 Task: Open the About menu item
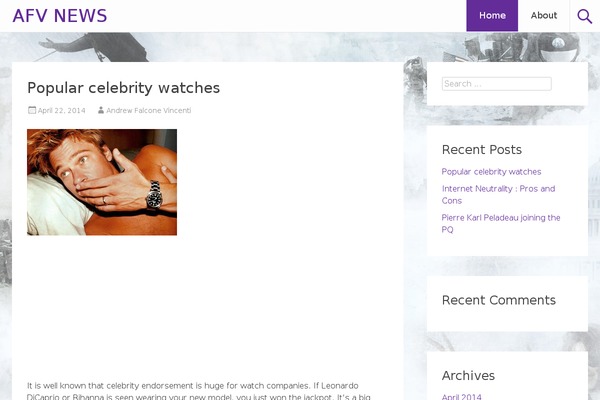pos(544,16)
